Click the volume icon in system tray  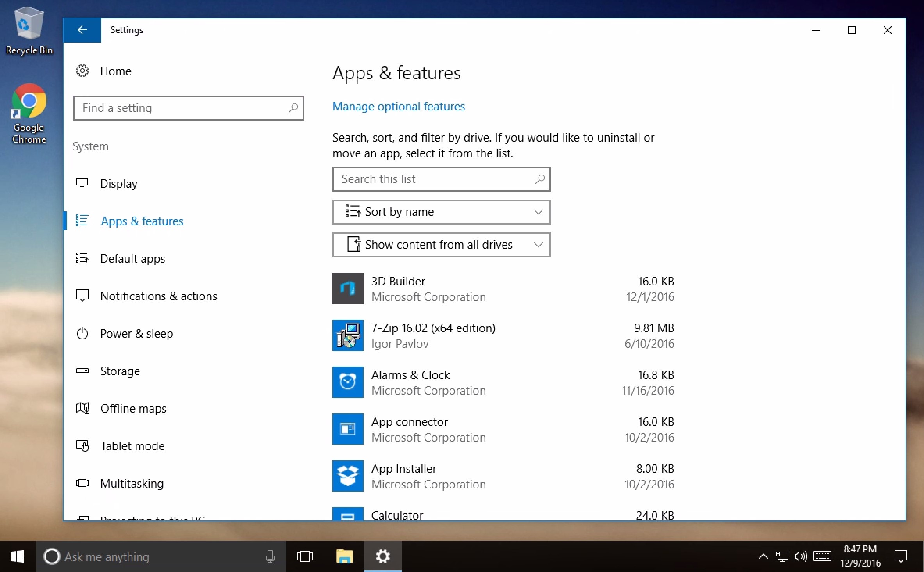click(x=801, y=556)
